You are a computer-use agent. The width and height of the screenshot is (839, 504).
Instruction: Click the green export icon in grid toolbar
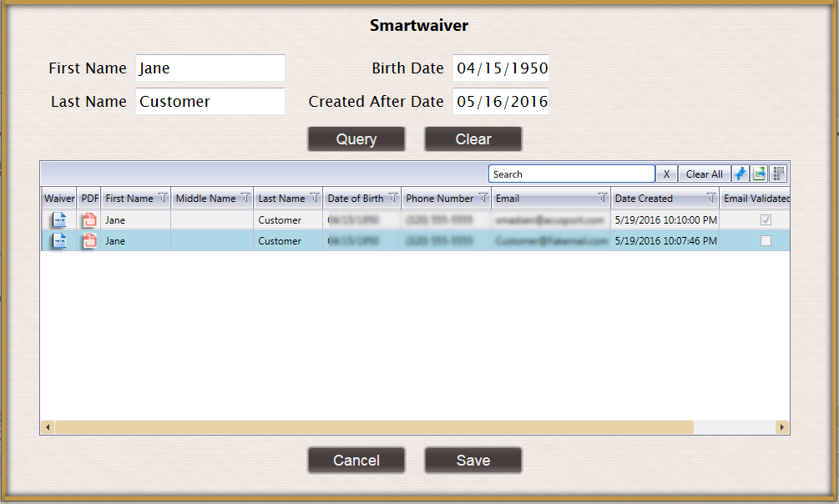coord(759,174)
